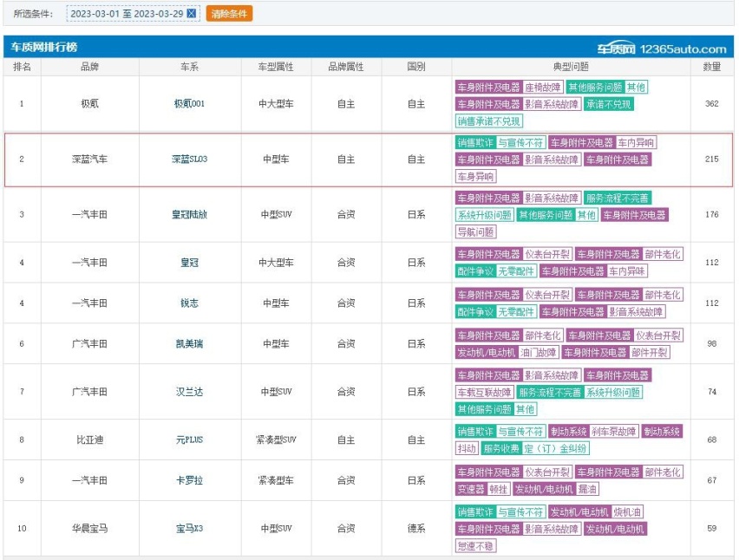Click 部件开裂 tag in 凯美瑞 row
This screenshot has width=739, height=560.
[x=649, y=352]
